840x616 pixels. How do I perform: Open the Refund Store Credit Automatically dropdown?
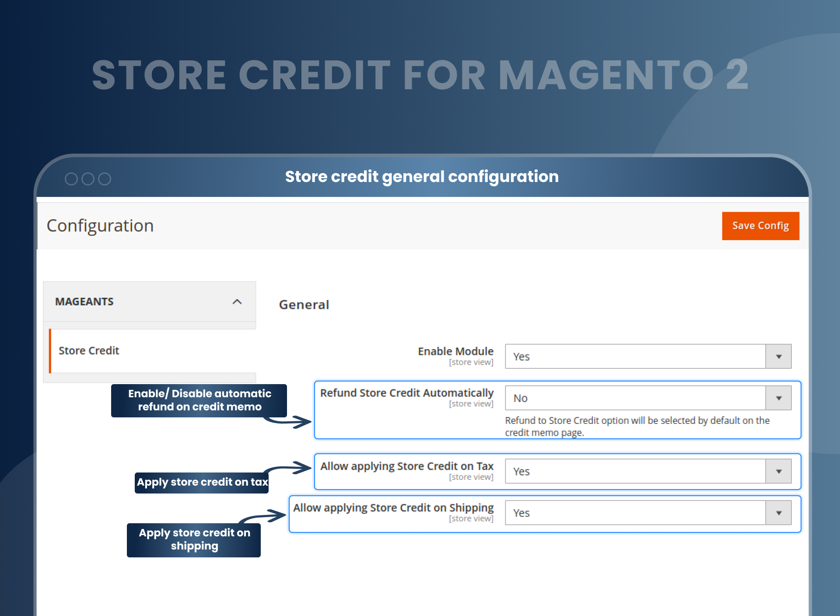(x=648, y=398)
